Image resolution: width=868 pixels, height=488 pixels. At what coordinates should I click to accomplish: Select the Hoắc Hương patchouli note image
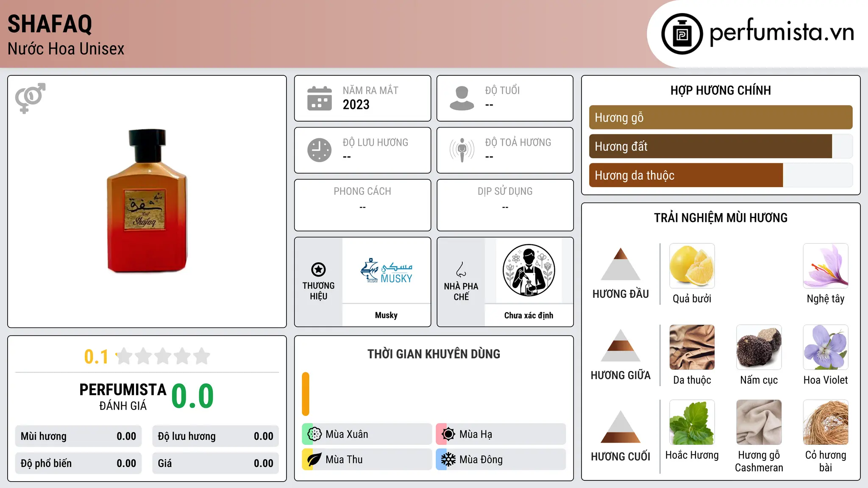pyautogui.click(x=692, y=422)
